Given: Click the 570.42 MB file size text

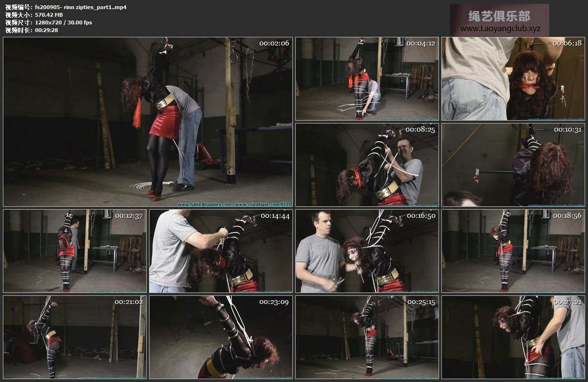Looking at the screenshot, I should [x=48, y=15].
